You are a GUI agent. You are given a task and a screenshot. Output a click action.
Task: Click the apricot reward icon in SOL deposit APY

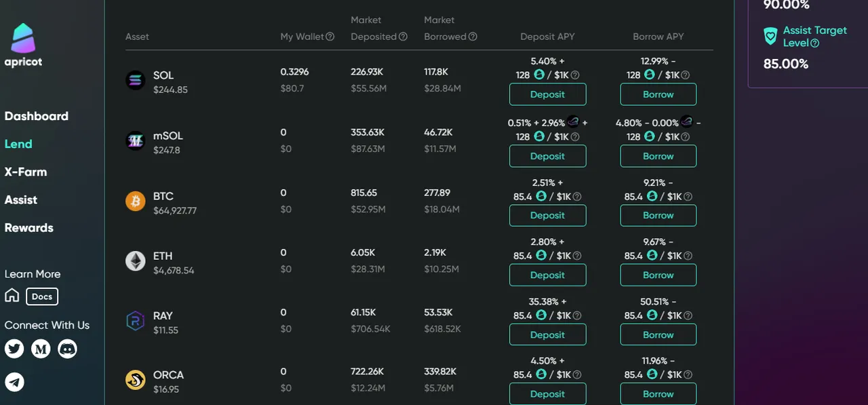tap(539, 75)
